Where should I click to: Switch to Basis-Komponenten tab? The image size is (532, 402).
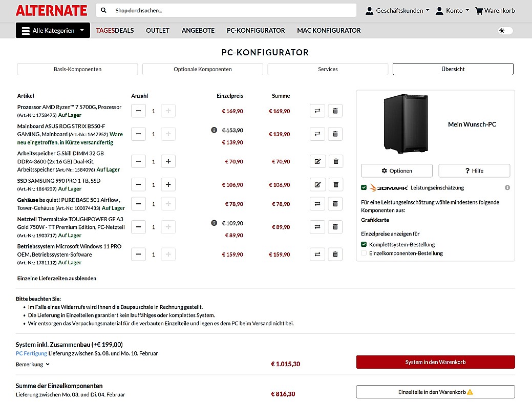(x=77, y=69)
